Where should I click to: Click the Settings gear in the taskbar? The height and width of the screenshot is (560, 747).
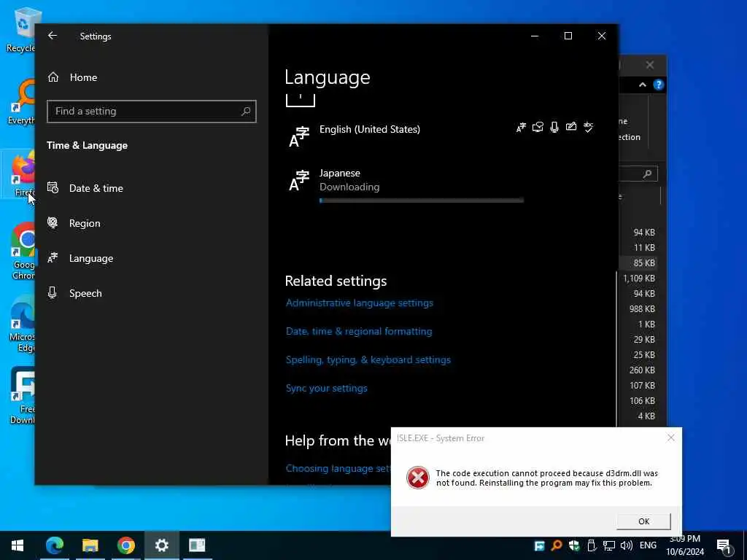click(x=161, y=545)
